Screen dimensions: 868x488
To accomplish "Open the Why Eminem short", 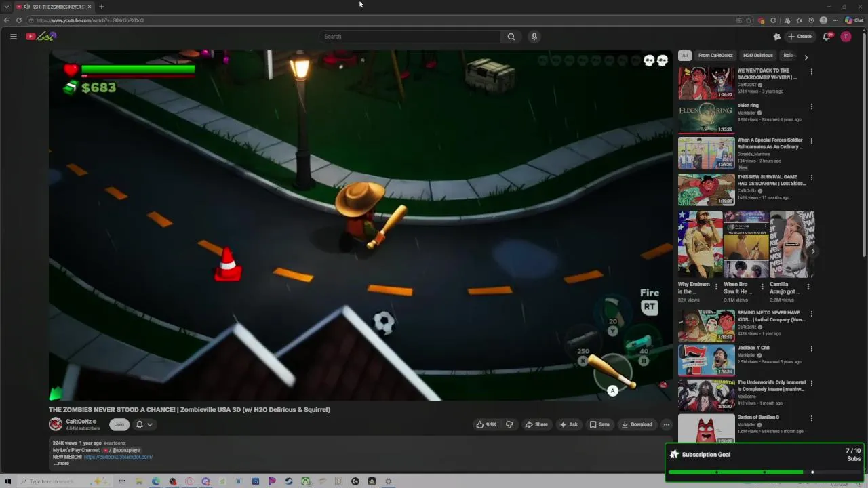I will point(700,245).
